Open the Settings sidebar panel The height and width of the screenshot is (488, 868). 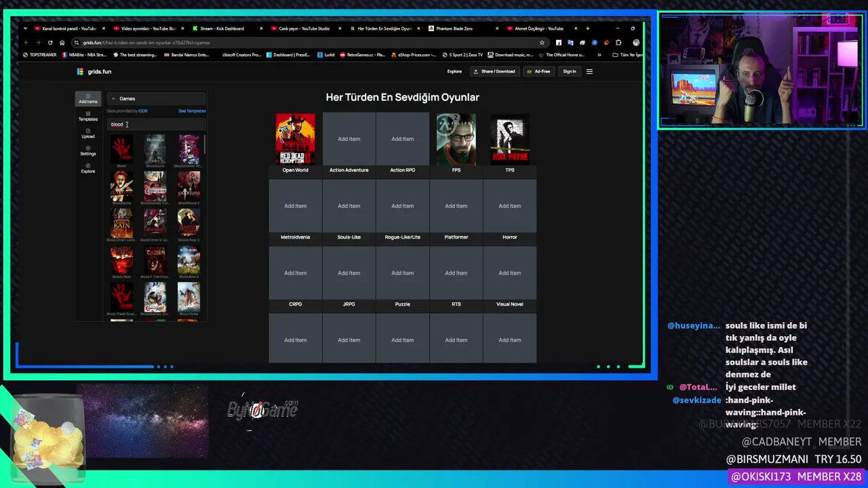click(87, 150)
